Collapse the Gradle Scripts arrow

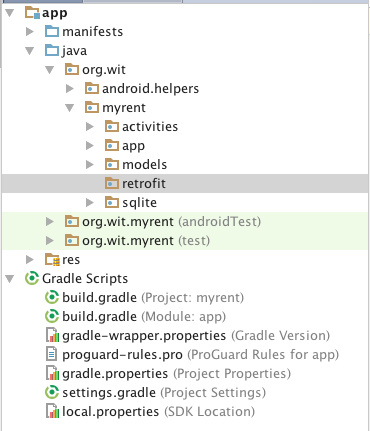point(10,279)
